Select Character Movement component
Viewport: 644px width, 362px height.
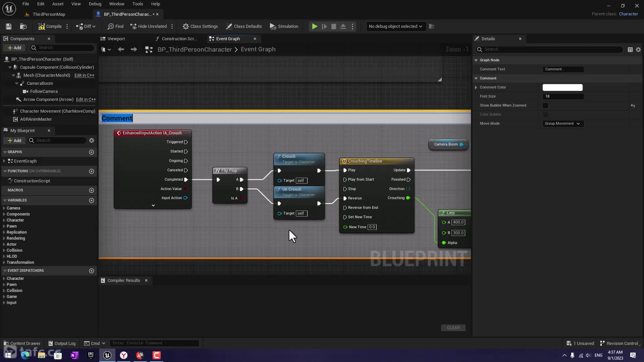(x=58, y=111)
